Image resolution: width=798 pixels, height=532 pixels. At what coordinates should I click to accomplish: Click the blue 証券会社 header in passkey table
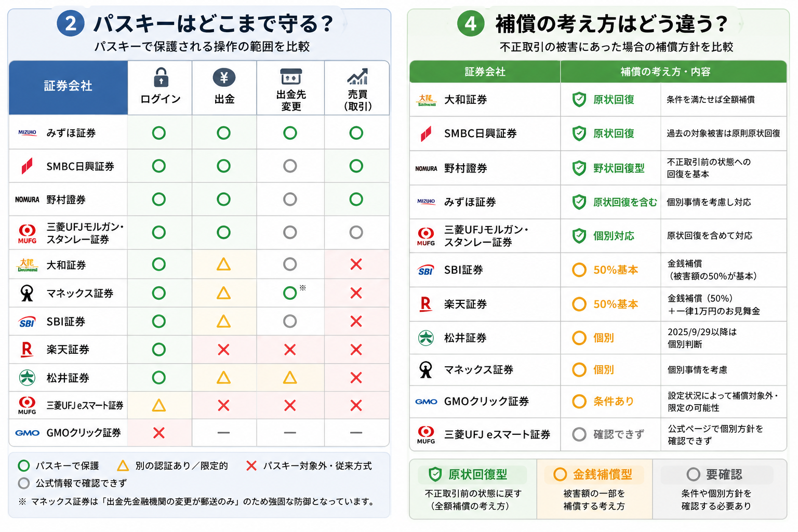click(x=68, y=87)
